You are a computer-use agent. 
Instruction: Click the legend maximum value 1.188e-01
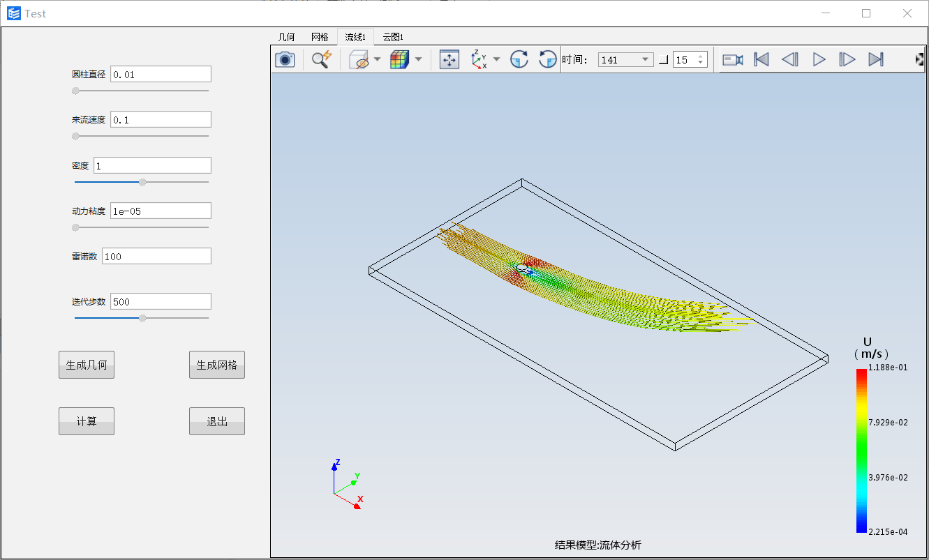click(888, 368)
